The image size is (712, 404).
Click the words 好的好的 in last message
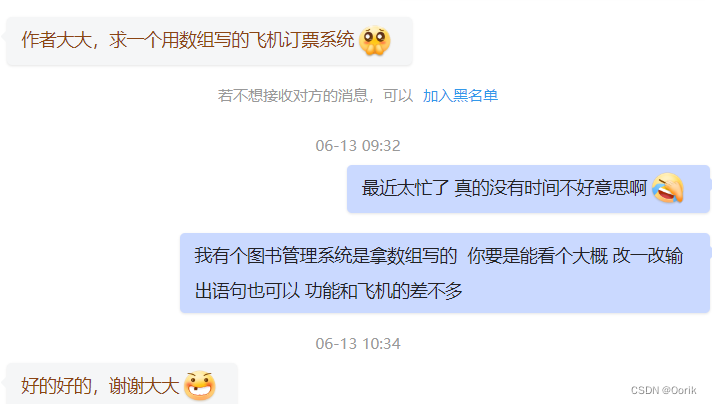click(56, 386)
